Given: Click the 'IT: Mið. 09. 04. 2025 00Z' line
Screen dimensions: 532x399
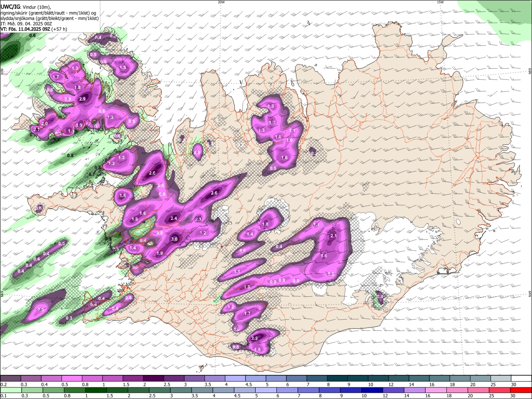Looking at the screenshot, I should click(26, 24).
